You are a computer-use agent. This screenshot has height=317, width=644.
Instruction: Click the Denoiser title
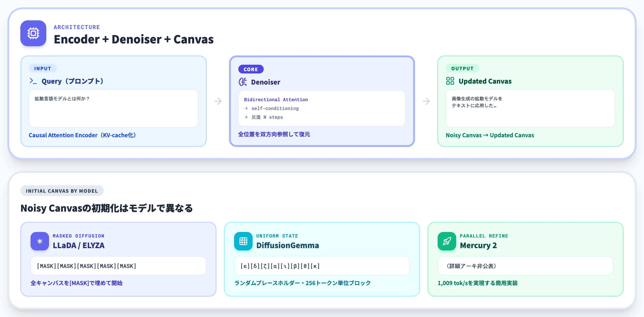point(266,82)
